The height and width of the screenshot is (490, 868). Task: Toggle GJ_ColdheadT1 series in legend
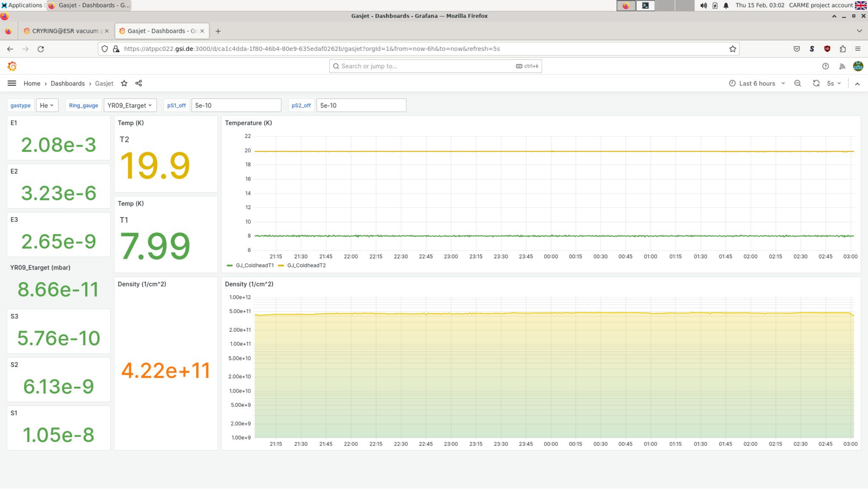254,266
